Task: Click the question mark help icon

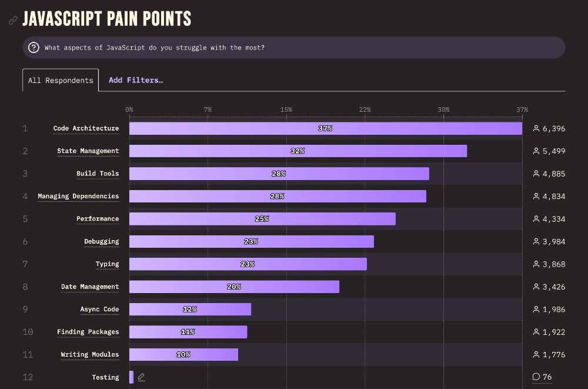Action: point(34,48)
